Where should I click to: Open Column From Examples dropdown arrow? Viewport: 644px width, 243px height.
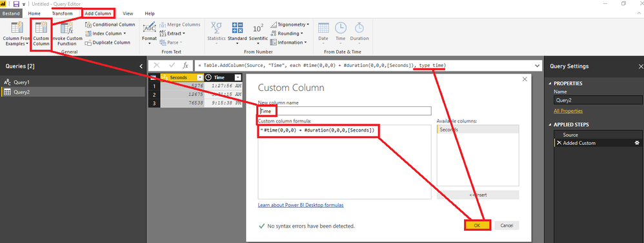(x=27, y=44)
